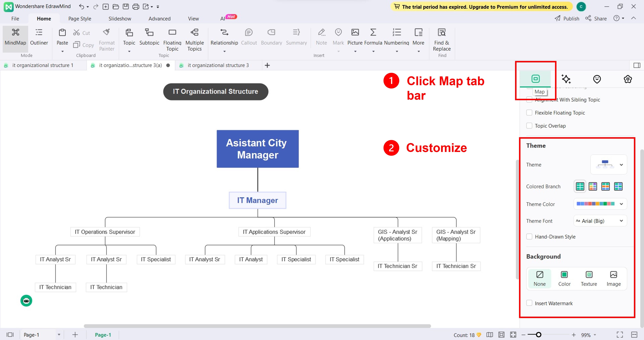Image resolution: width=644 pixels, height=340 pixels.
Task: Expand the Theme layout dropdown
Action: coord(608,165)
